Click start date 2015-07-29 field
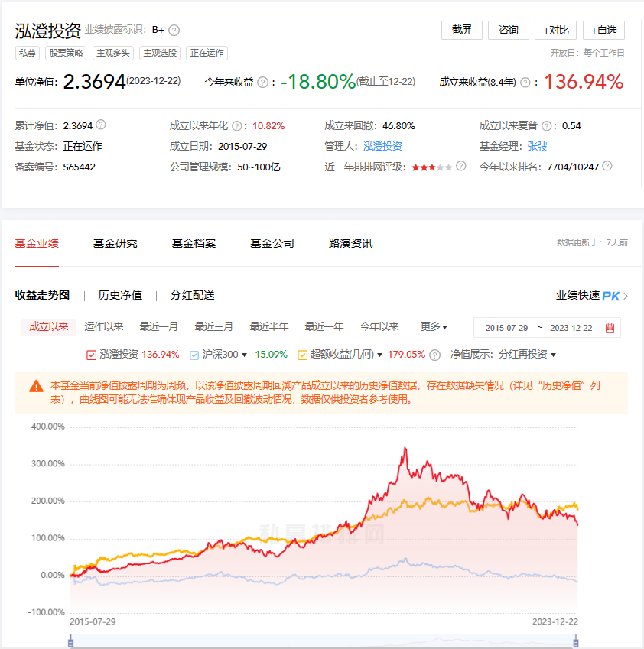 pos(506,328)
